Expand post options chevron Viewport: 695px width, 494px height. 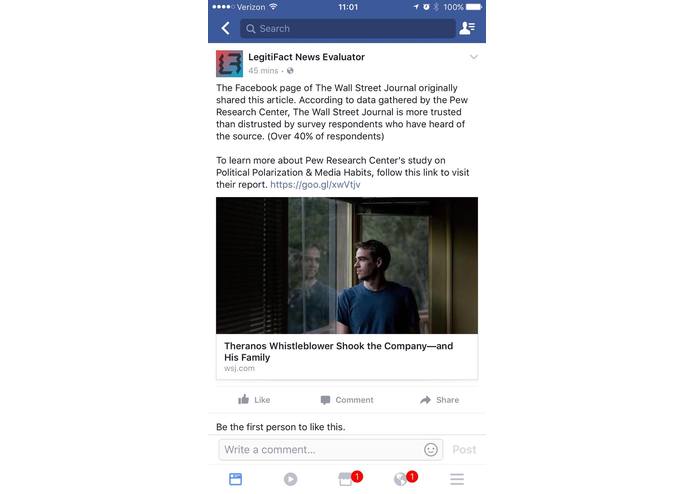474,57
